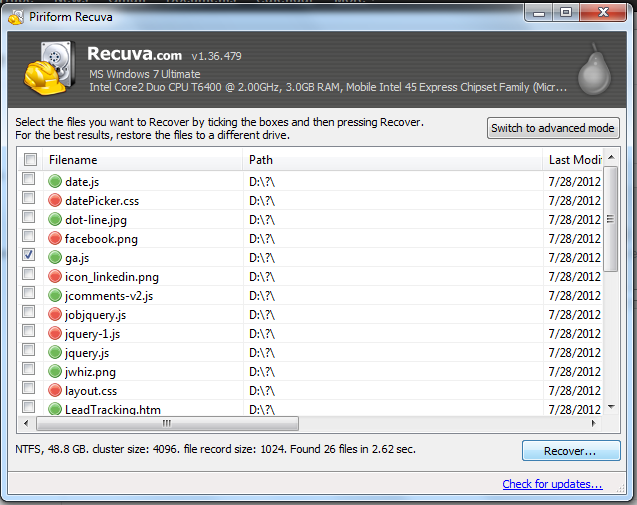Click the window resize grip corner
637x505 pixels.
coord(620,489)
